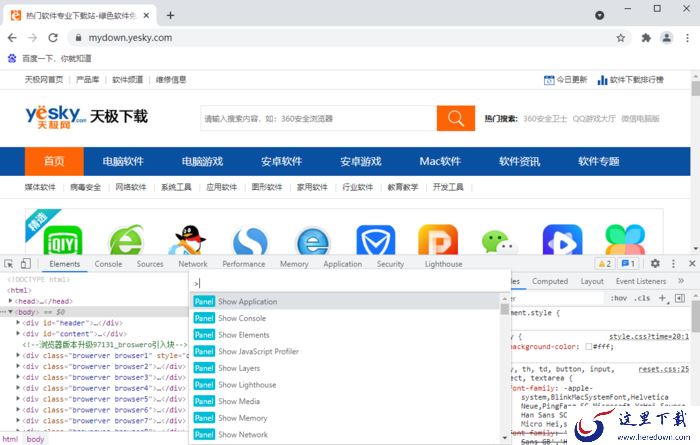Click the messages count badge
The height and width of the screenshot is (445, 700).
628,264
